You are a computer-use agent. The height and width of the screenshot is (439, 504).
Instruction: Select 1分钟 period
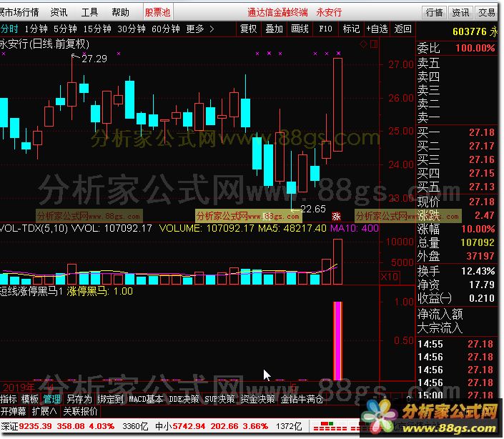pyautogui.click(x=36, y=29)
